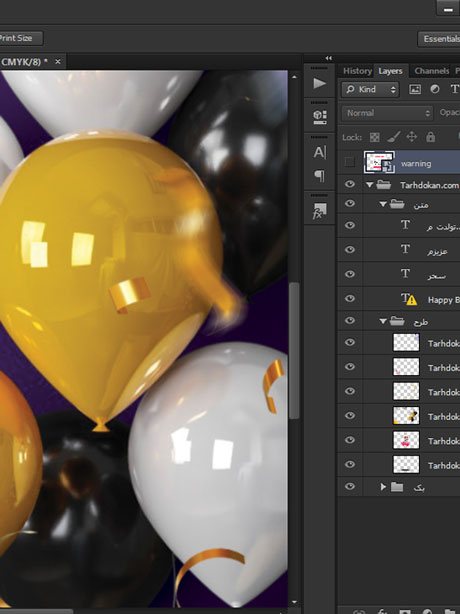Hide the متن group
Screen dimensions: 460x614
click(x=350, y=203)
